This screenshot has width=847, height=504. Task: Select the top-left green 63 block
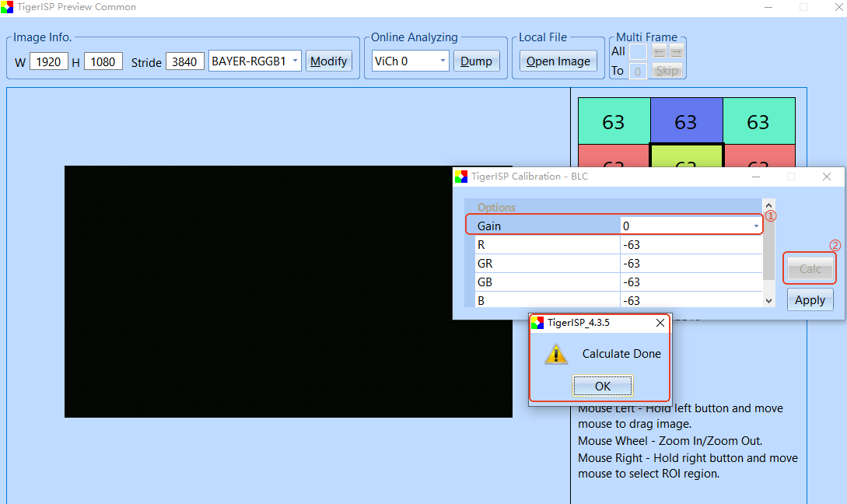pyautogui.click(x=614, y=121)
